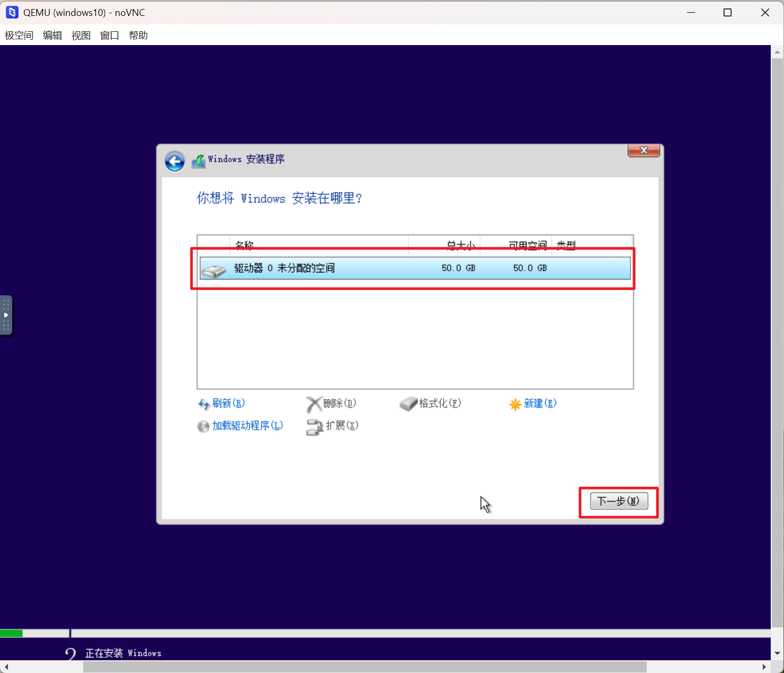Open the 视图 menu
Image resolution: width=784 pixels, height=673 pixels.
tap(81, 36)
